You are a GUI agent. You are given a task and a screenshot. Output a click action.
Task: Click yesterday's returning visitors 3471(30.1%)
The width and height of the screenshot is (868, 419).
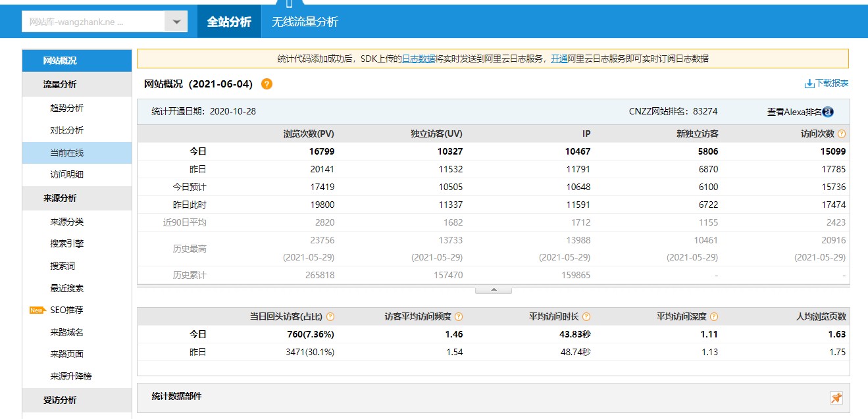pyautogui.click(x=310, y=352)
